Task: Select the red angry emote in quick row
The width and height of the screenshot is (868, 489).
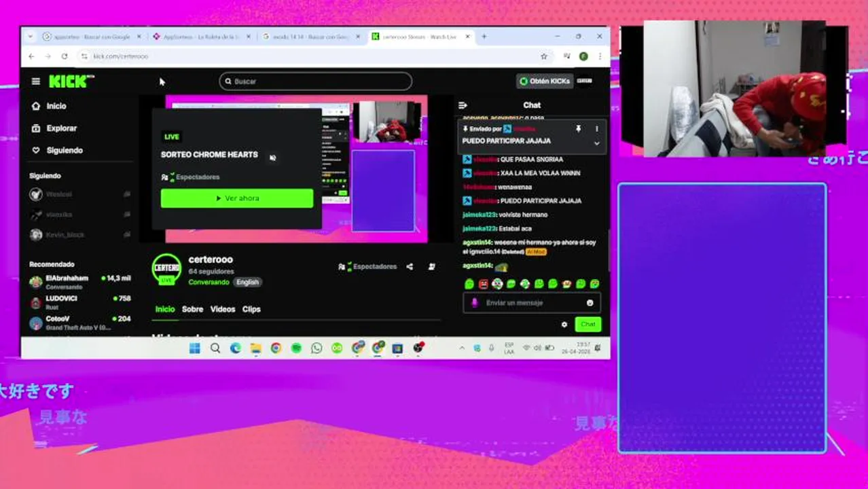Action: 483,284
